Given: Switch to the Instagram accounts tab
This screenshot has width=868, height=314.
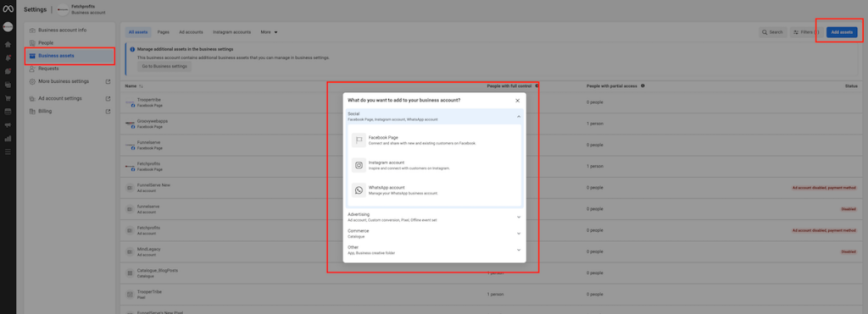Looking at the screenshot, I should click(x=231, y=32).
